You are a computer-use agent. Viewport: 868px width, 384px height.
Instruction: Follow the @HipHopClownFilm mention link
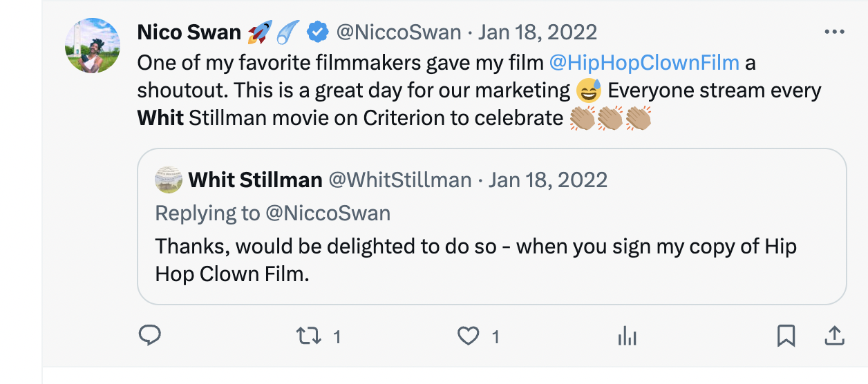pyautogui.click(x=644, y=63)
